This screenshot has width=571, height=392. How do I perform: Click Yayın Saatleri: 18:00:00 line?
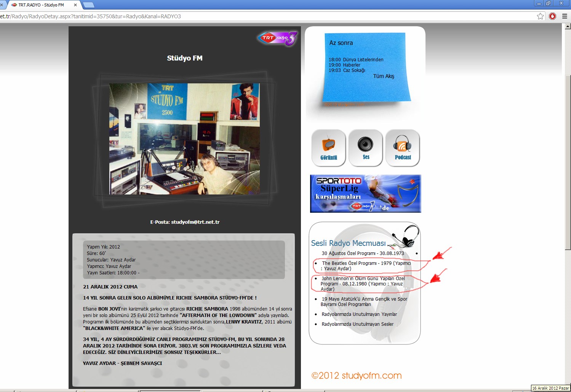tap(113, 273)
